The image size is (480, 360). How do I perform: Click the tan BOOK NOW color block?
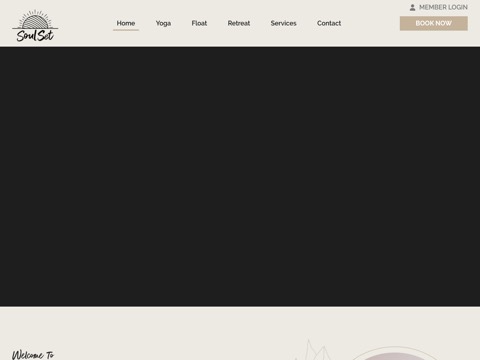click(434, 23)
